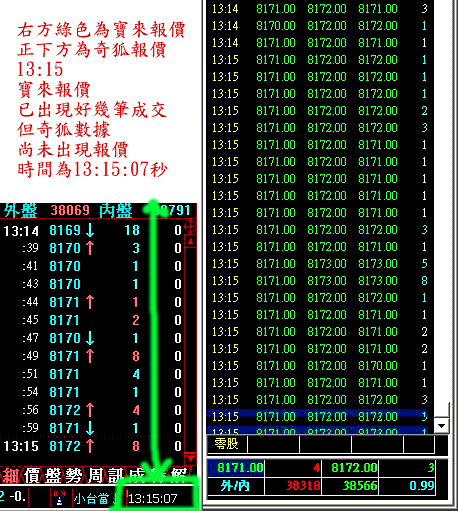Open the 勢 tab

pyautogui.click(x=74, y=476)
